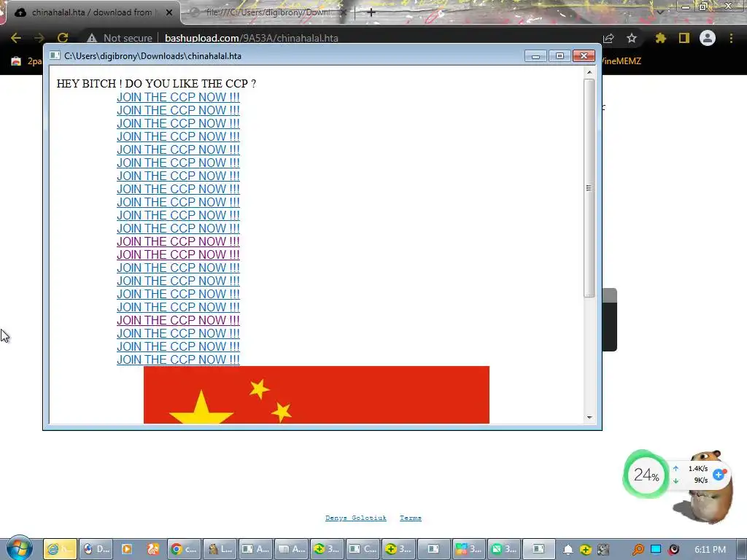
Task: Open the Not secure site info warning
Action: coord(119,38)
